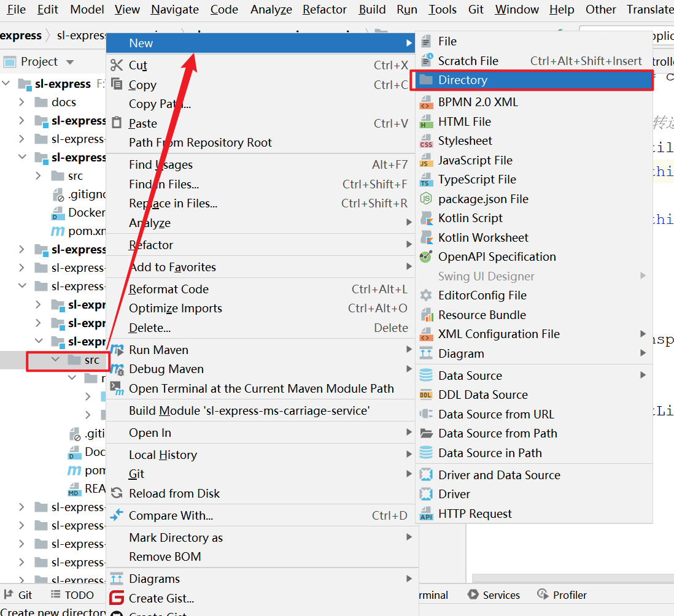
Task: Click the Create Gist red icon
Action: click(x=117, y=598)
